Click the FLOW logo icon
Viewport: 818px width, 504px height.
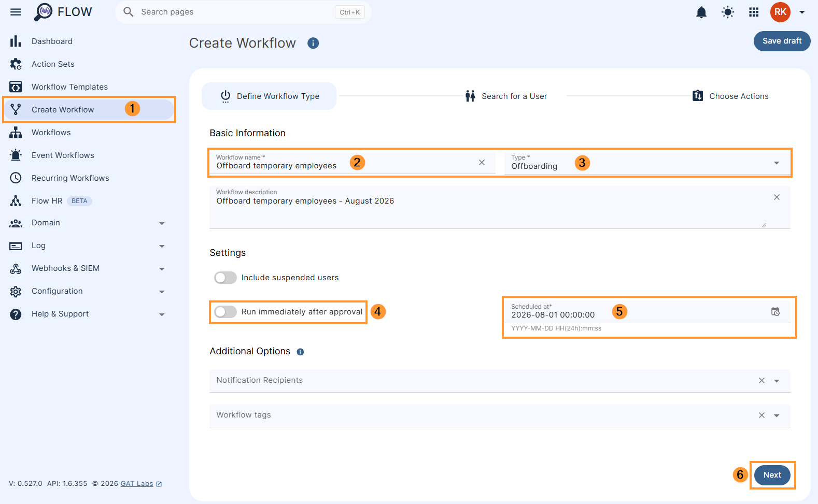coord(44,12)
